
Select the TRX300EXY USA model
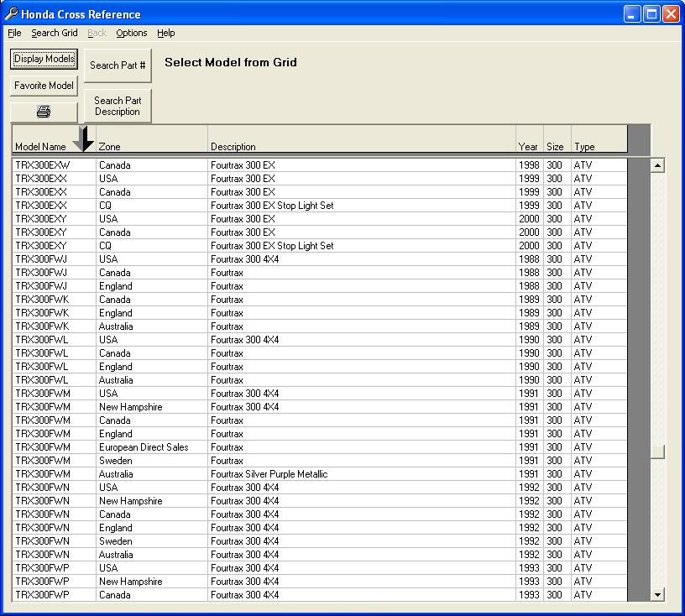320,219
